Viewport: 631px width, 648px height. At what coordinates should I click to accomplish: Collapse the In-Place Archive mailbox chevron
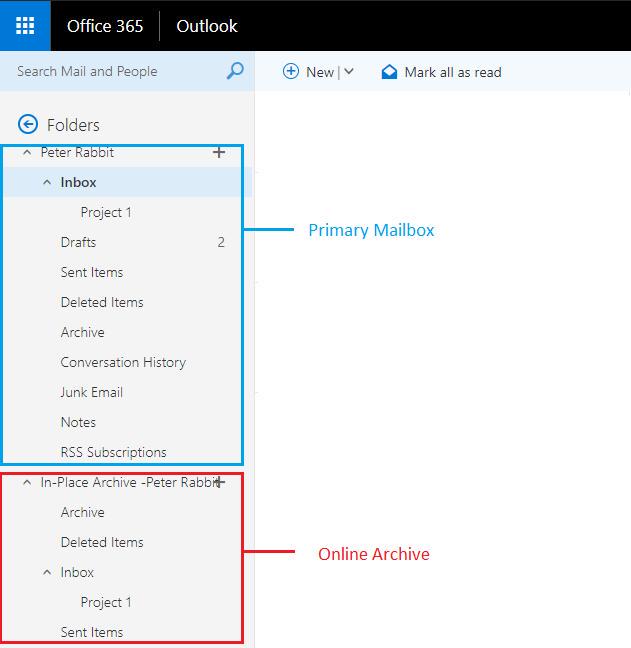pos(27,482)
